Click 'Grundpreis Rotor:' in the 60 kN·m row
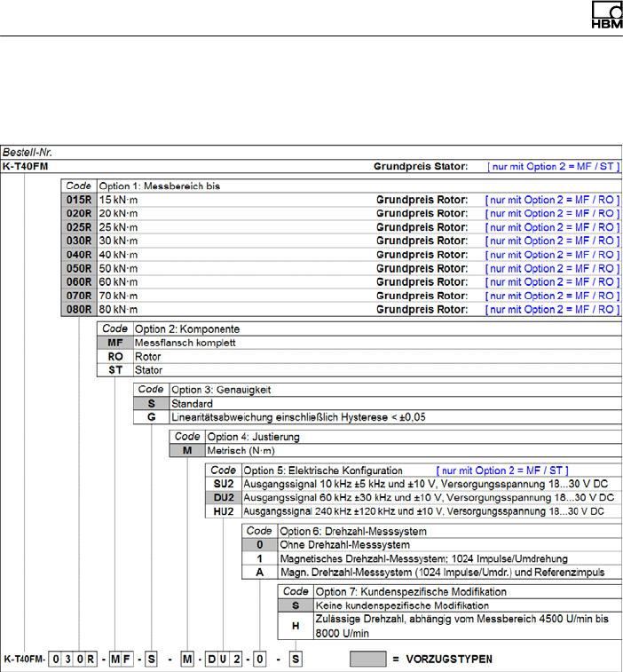The image size is (623, 672). tap(422, 282)
